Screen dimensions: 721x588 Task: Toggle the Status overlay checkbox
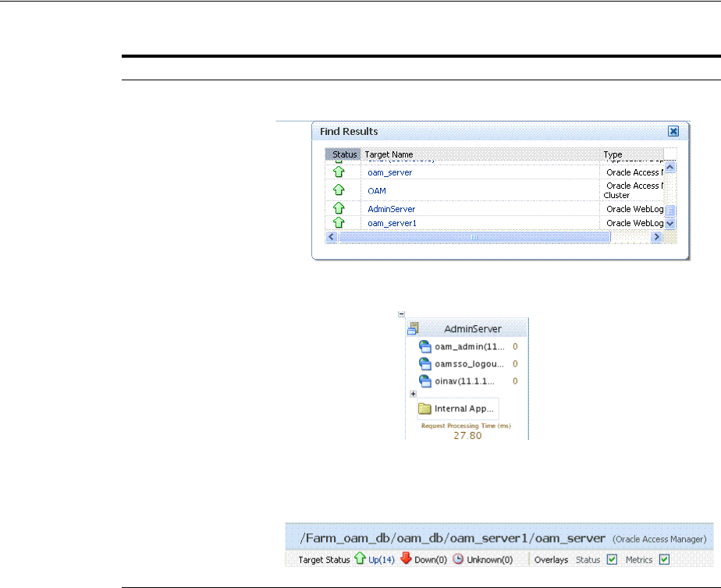pyautogui.click(x=612, y=559)
